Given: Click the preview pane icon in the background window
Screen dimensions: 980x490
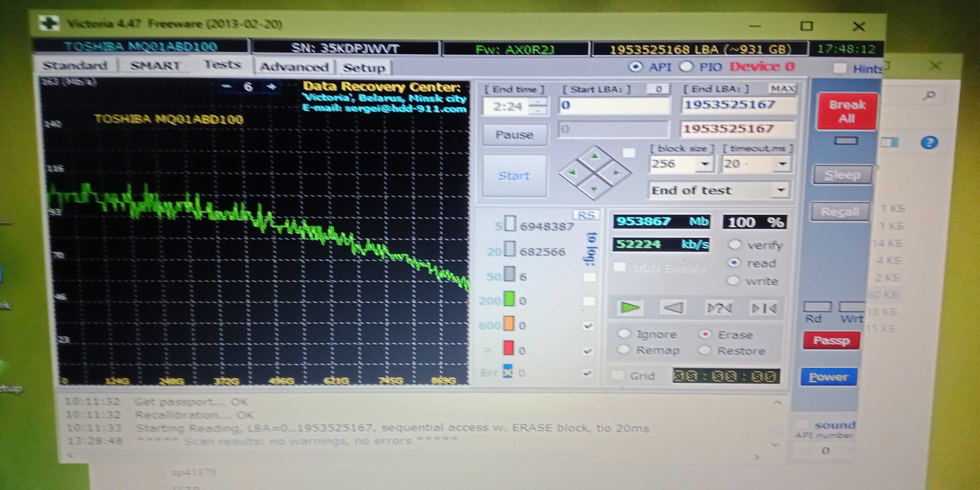Looking at the screenshot, I should (x=890, y=142).
